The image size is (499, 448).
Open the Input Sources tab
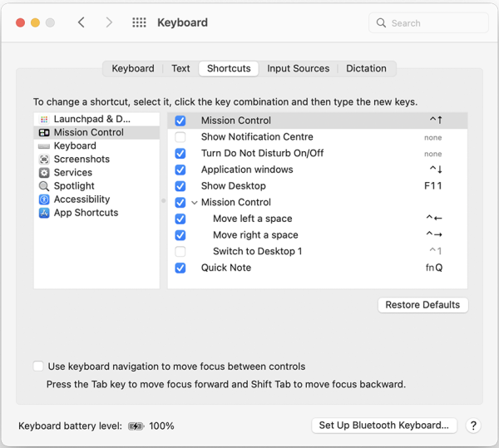[298, 68]
